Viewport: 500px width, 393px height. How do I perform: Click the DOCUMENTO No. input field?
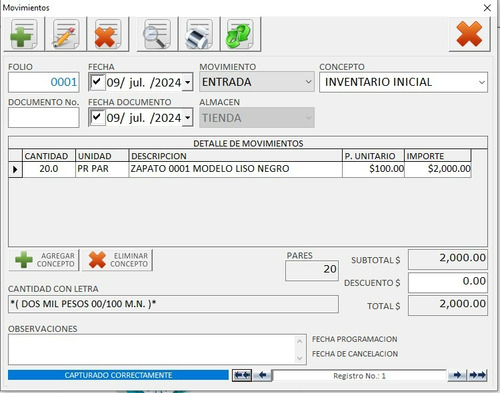tap(44, 117)
